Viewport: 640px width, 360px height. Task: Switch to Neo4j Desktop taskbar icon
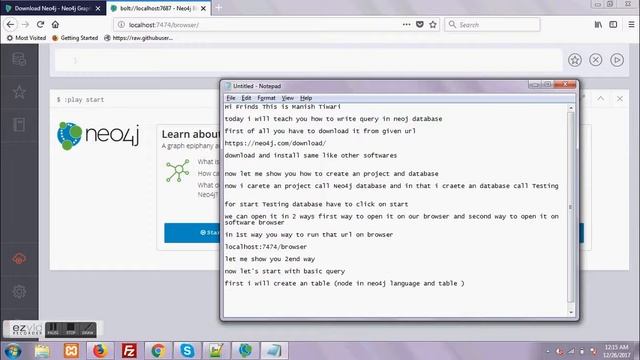pyautogui.click(x=245, y=351)
